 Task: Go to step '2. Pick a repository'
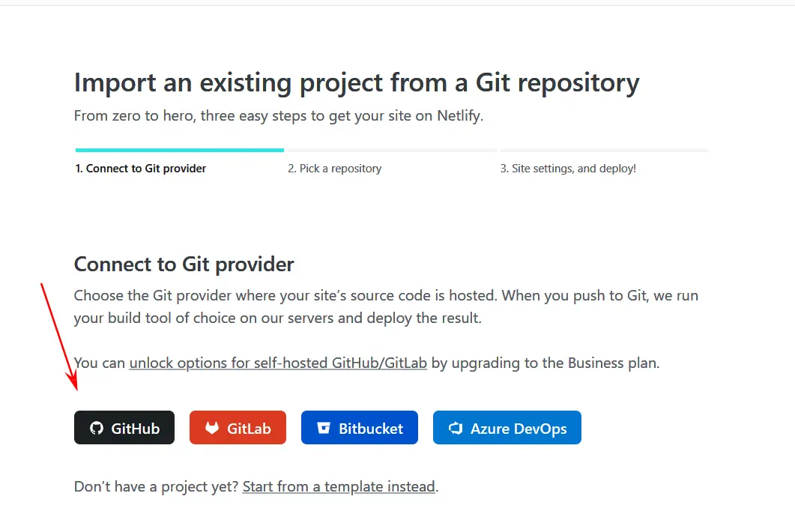[x=334, y=169]
